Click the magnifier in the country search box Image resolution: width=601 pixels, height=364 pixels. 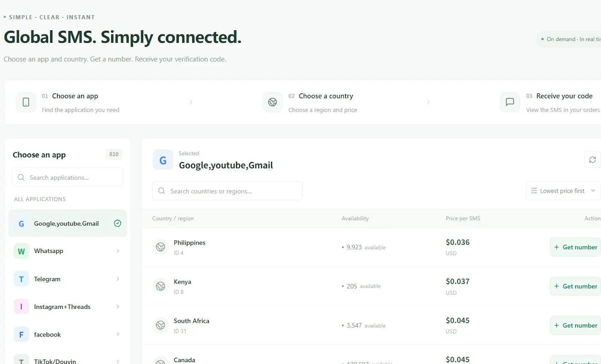click(x=162, y=191)
